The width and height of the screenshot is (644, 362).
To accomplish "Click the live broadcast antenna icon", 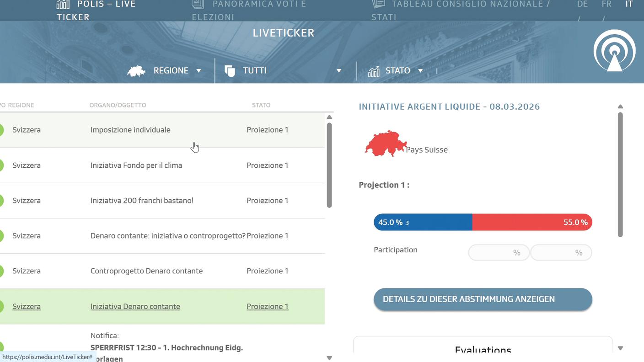I will point(614,51).
